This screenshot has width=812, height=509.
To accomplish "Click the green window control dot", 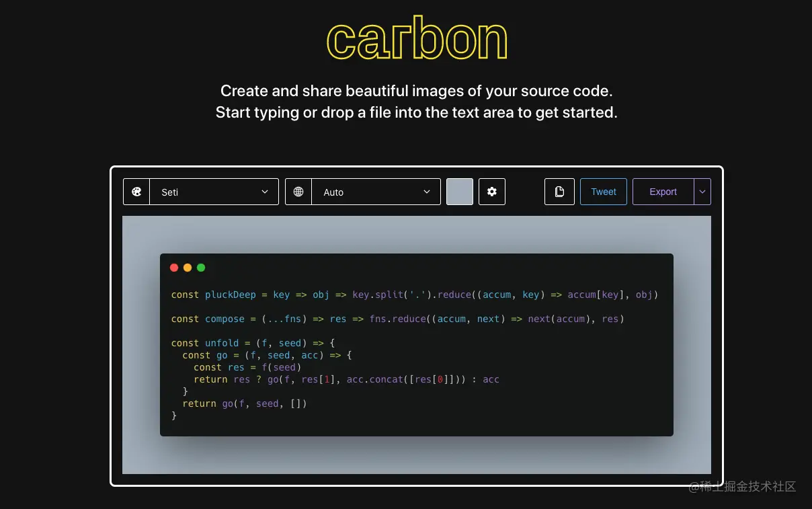I will [201, 268].
